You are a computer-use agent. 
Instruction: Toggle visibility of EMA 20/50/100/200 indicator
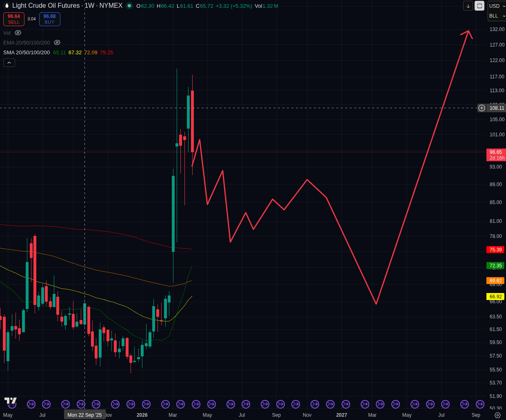[x=57, y=42]
